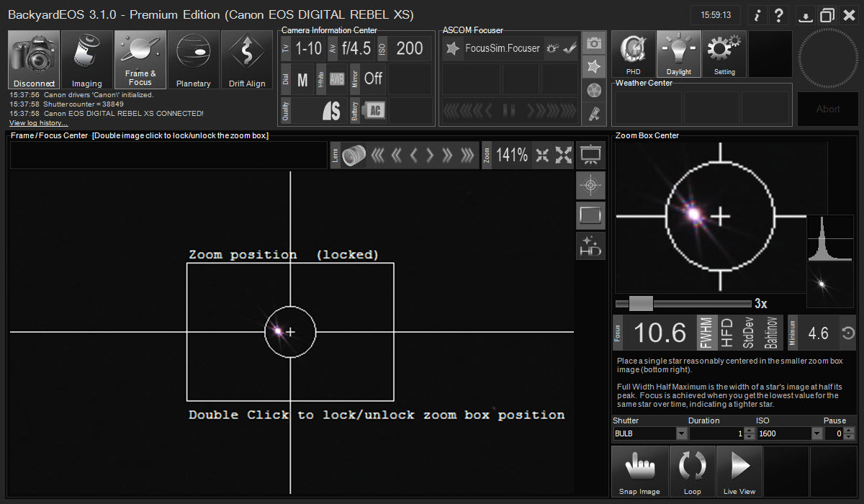Click the Disconnect camera button
Image resolution: width=864 pixels, height=504 pixels.
click(34, 60)
